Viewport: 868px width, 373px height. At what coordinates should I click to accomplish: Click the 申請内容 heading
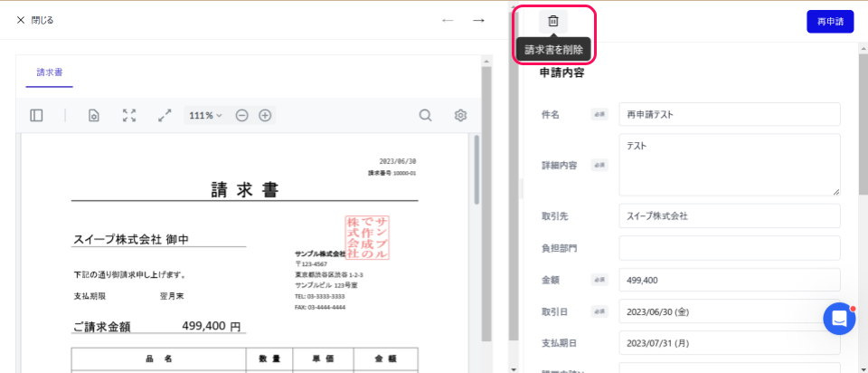pos(561,72)
